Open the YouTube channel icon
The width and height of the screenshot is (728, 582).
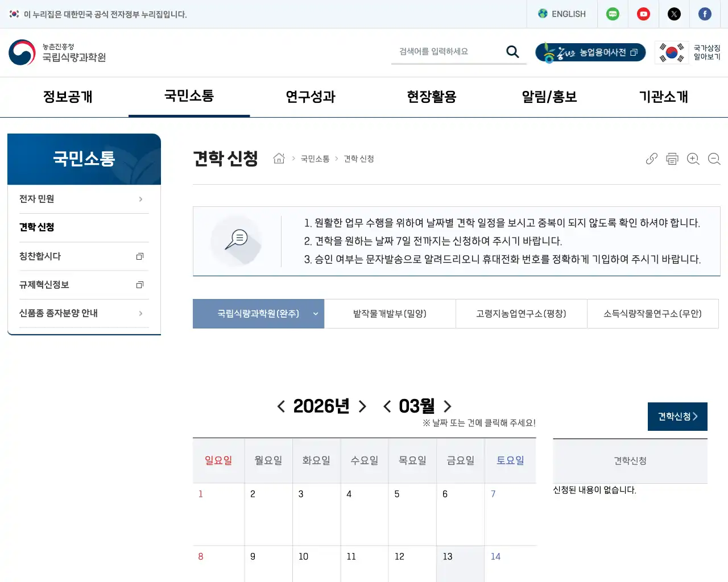point(643,14)
